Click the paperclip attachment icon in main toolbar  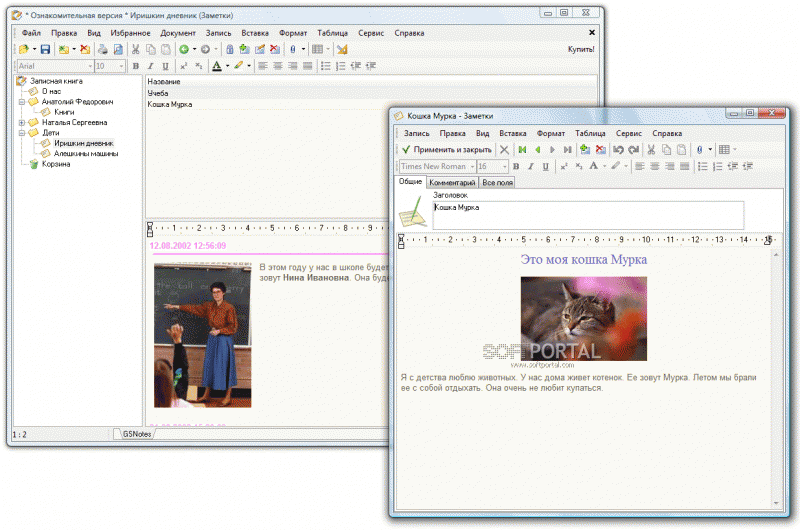293,49
